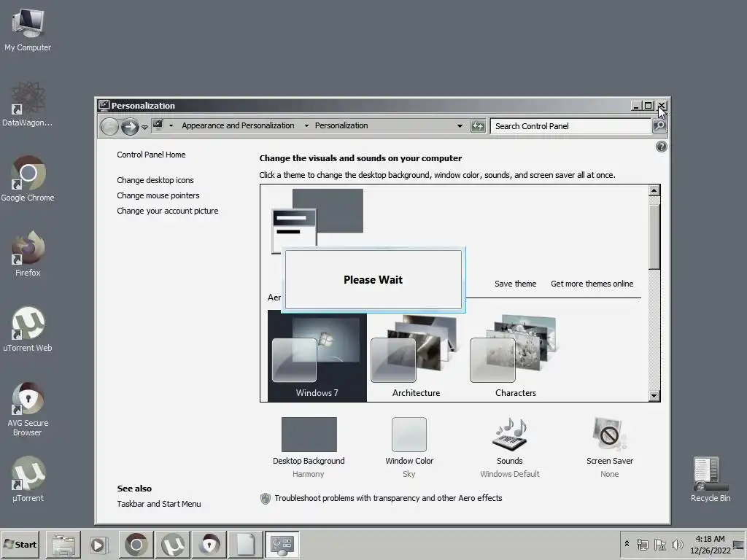This screenshot has height=560, width=747.
Task: Open the blank document taskbar item
Action: point(245,544)
